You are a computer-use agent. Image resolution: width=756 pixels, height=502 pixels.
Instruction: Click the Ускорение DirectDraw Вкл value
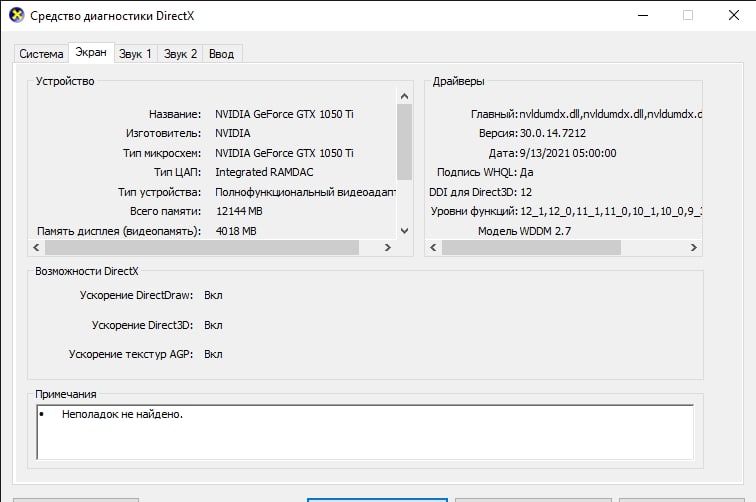[x=213, y=295]
